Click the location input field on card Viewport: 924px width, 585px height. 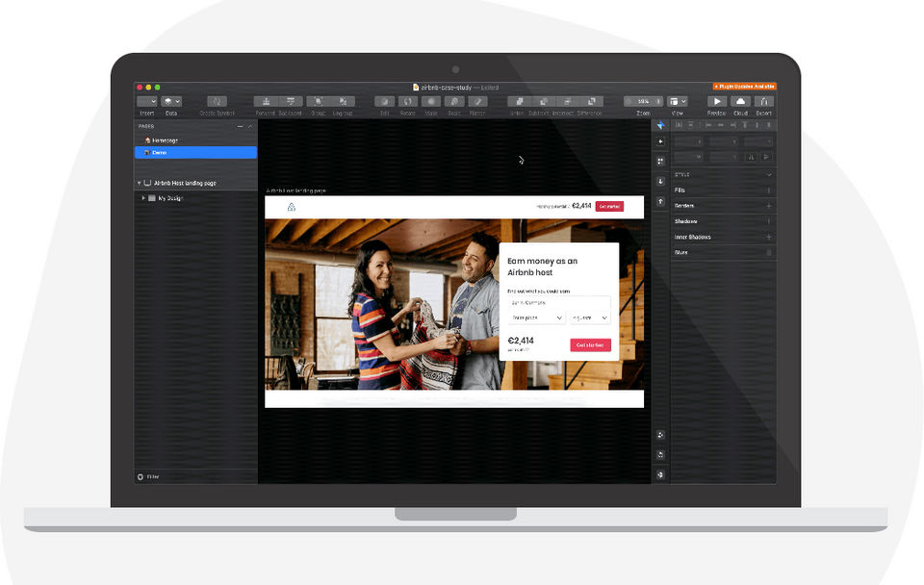pos(558,303)
